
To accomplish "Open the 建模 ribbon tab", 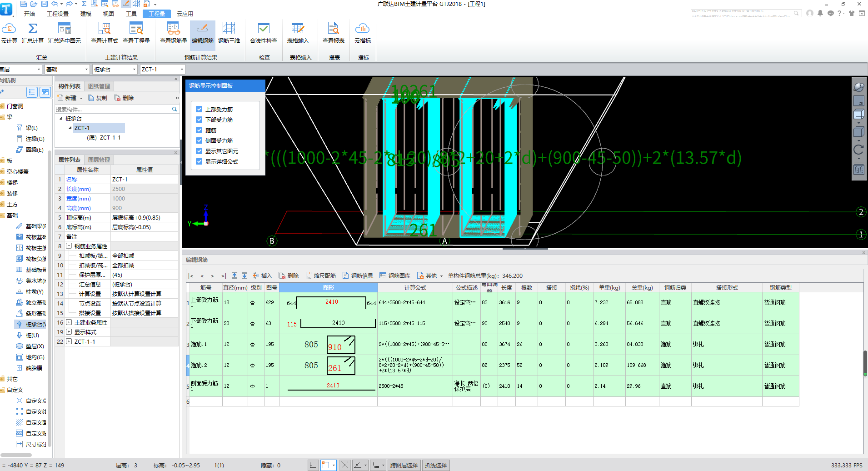I will tap(86, 14).
